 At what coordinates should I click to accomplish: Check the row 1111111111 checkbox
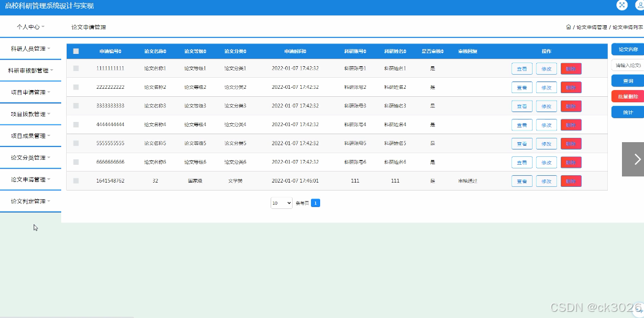[76, 68]
